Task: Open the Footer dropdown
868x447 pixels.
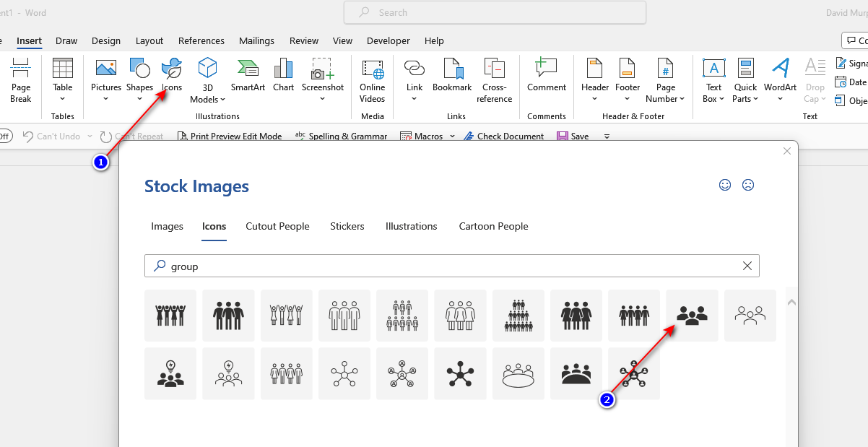Action: (628, 99)
